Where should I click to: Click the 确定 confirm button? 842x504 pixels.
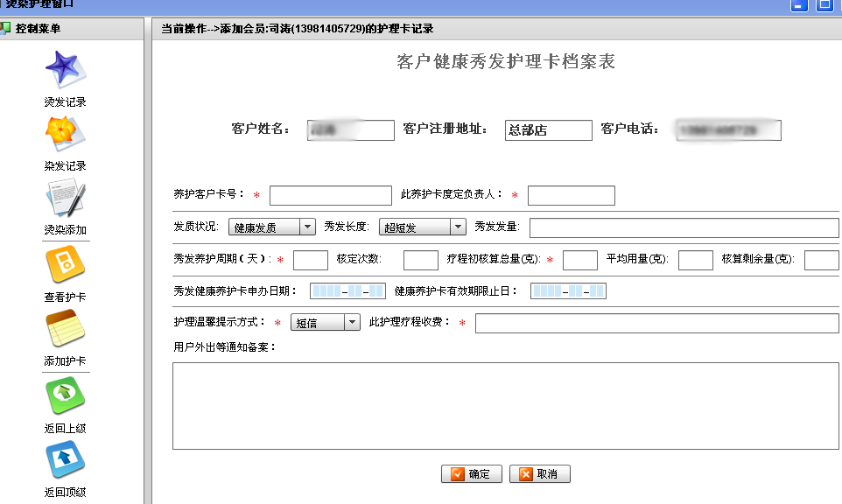coord(472,474)
